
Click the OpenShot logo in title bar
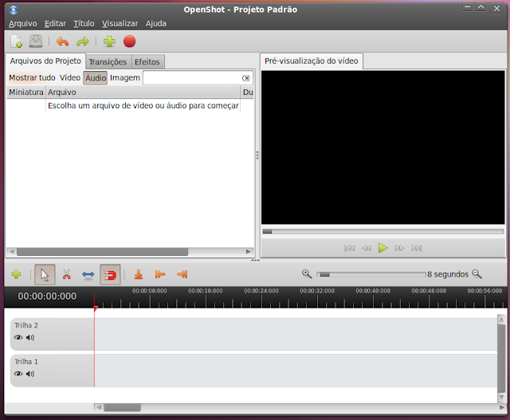pyautogui.click(x=13, y=10)
